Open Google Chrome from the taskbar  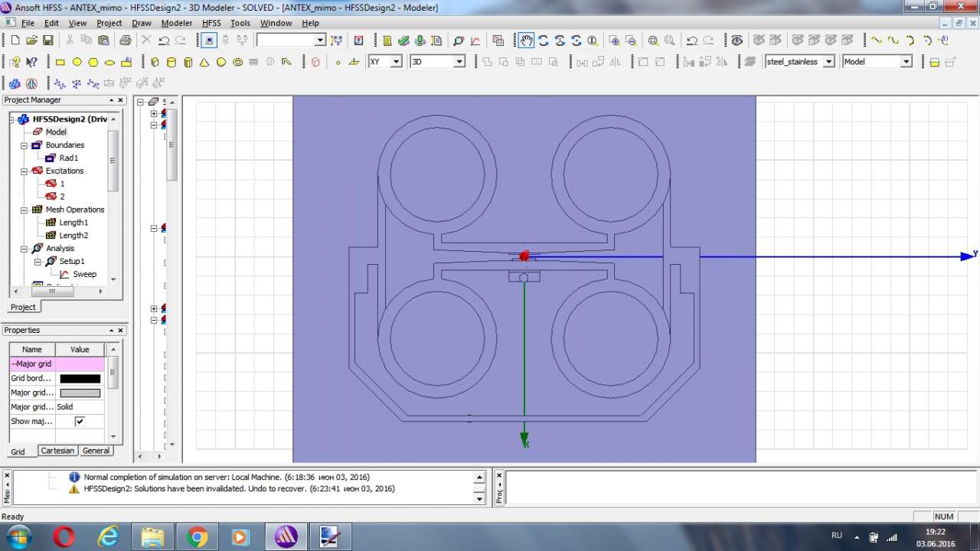pyautogui.click(x=197, y=537)
